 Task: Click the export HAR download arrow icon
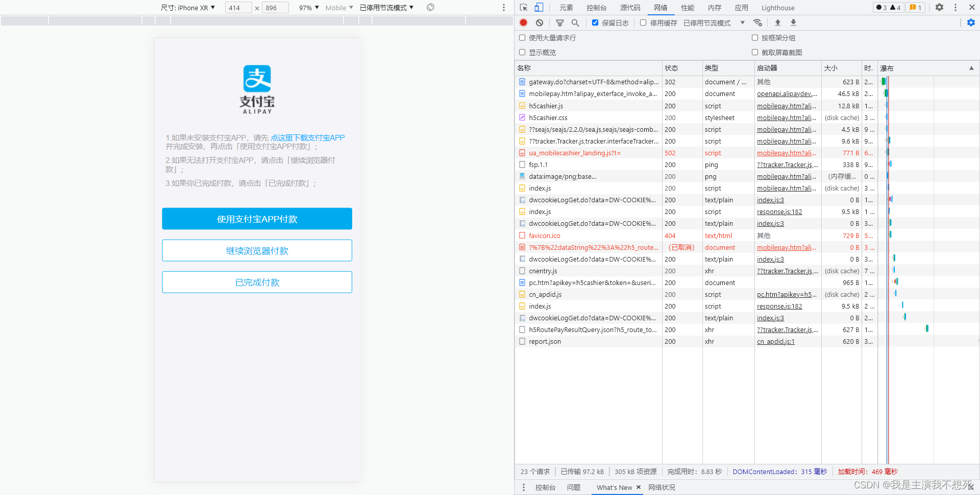[793, 22]
